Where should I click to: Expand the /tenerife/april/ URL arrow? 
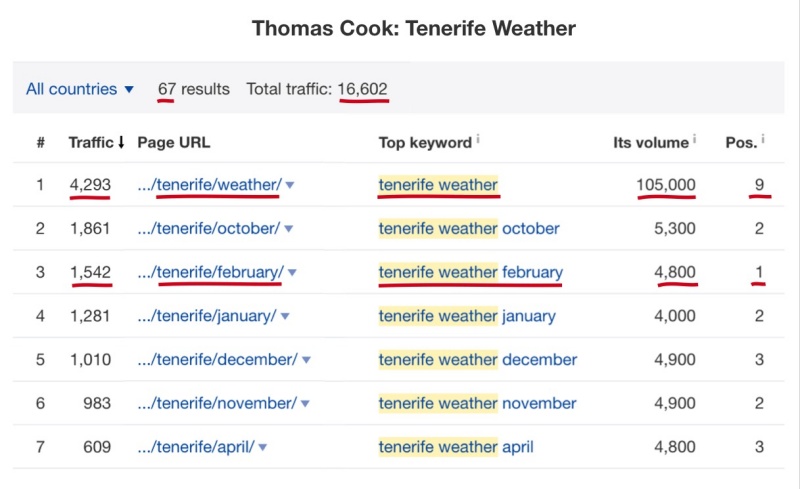tap(263, 448)
